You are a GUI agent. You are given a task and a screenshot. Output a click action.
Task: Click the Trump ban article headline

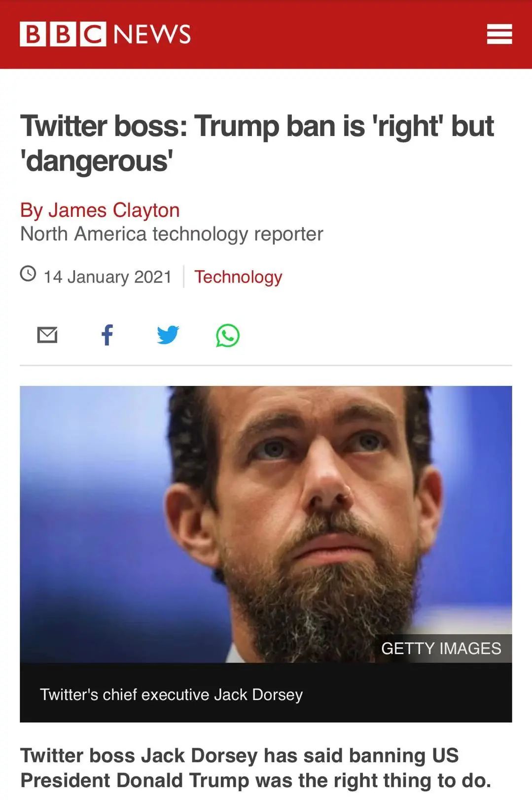pyautogui.click(x=257, y=143)
